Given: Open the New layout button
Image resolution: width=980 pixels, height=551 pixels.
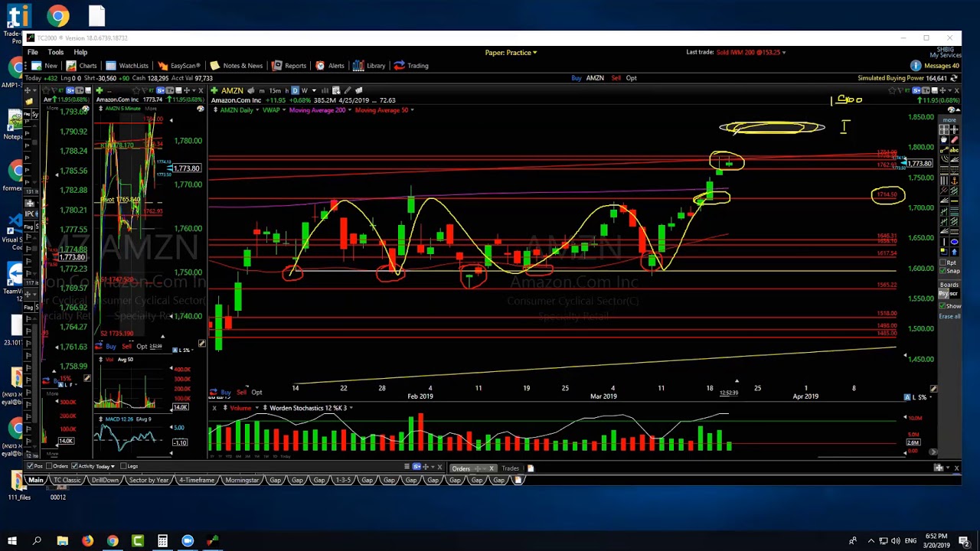Looking at the screenshot, I should click(44, 66).
